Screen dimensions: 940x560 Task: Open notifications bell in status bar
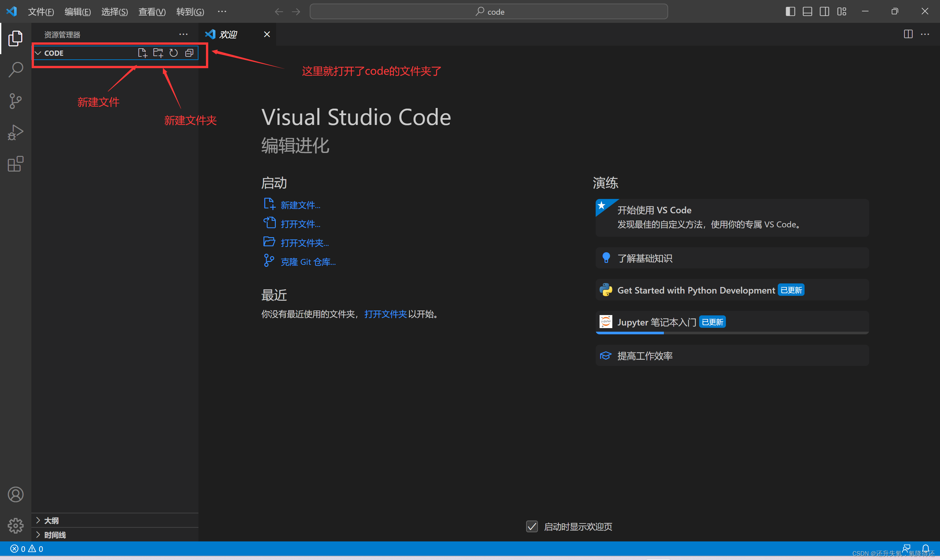pyautogui.click(x=926, y=548)
